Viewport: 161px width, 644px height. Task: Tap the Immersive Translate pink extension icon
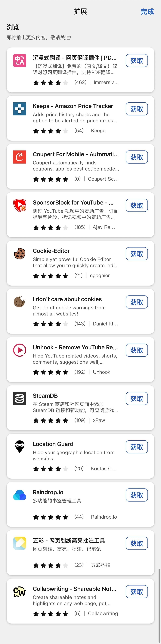(20, 60)
